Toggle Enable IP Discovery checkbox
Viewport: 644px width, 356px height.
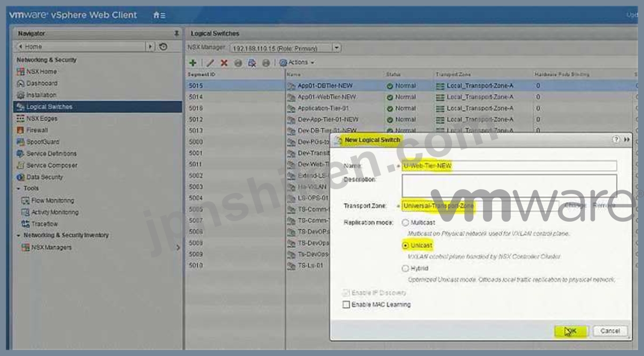(x=347, y=293)
